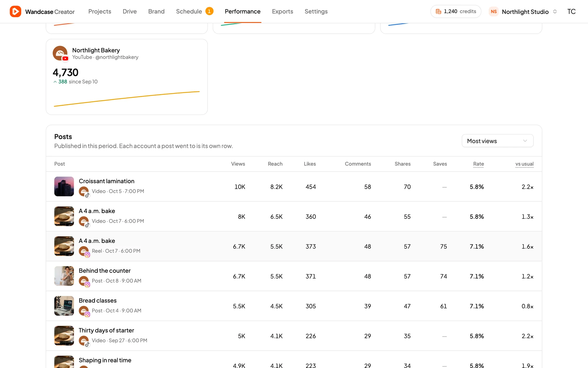Click the Northlight Bakery yellow growth chart line

coord(127,99)
